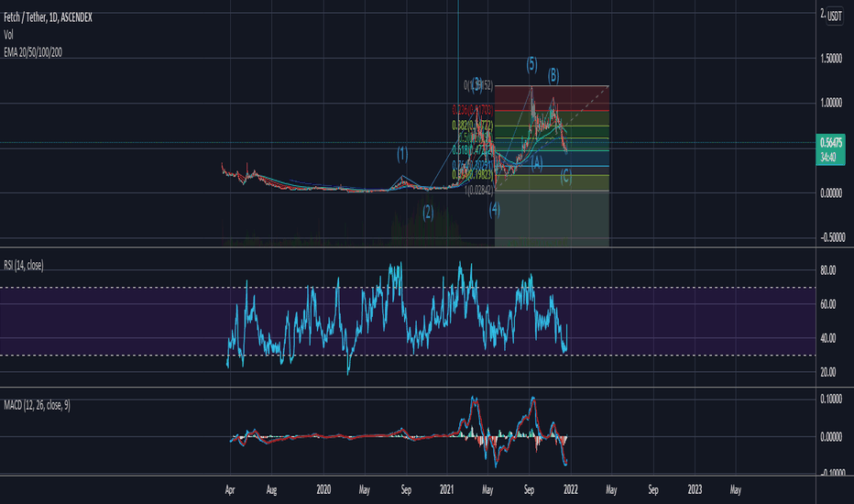854x504 pixels.
Task: Select the wave (A) label on chart
Action: pyautogui.click(x=537, y=163)
